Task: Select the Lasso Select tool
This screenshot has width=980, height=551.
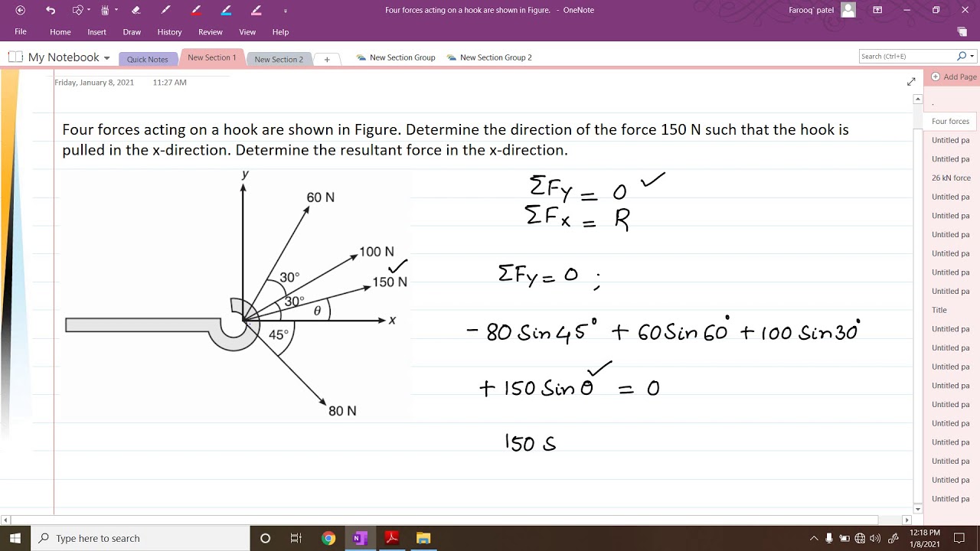Action: tap(77, 10)
